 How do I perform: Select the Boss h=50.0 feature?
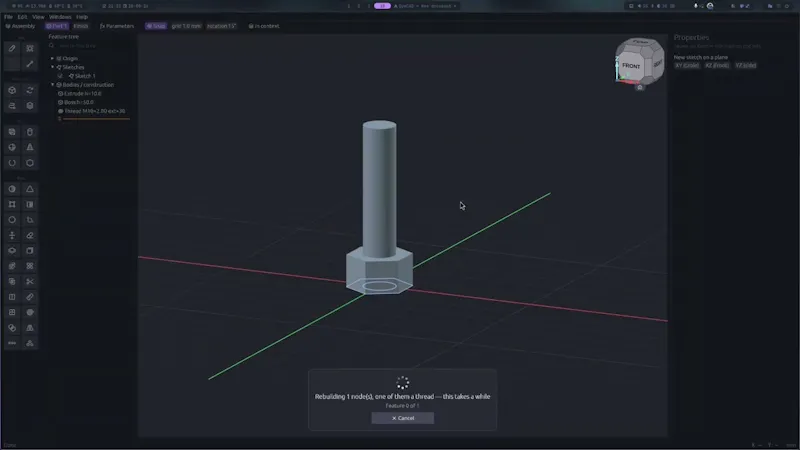click(x=76, y=103)
